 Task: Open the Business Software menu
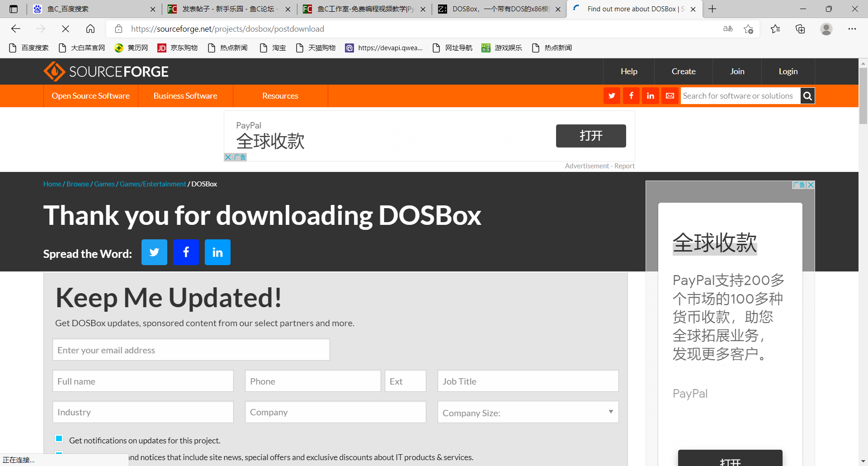(185, 96)
